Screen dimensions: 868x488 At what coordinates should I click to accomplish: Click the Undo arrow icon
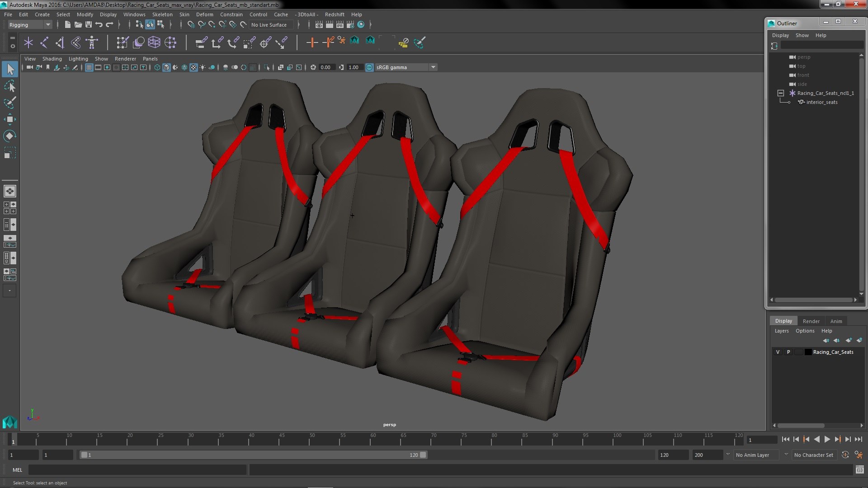coord(99,24)
